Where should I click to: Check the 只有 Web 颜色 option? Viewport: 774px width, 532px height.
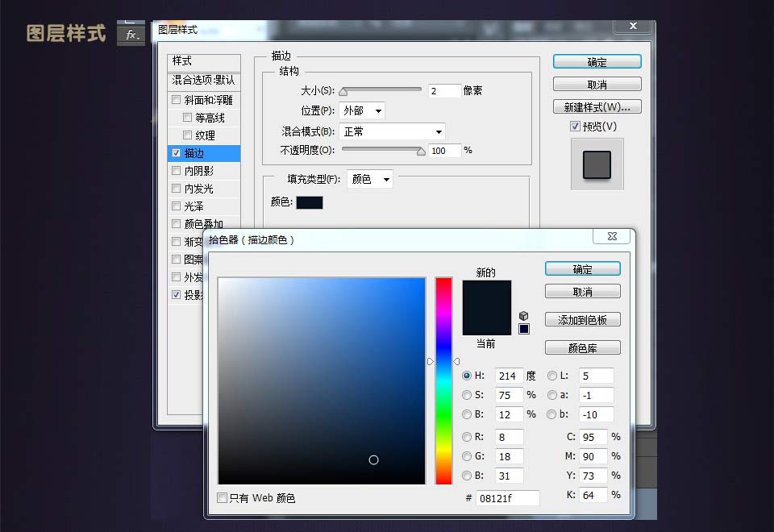pos(223,498)
